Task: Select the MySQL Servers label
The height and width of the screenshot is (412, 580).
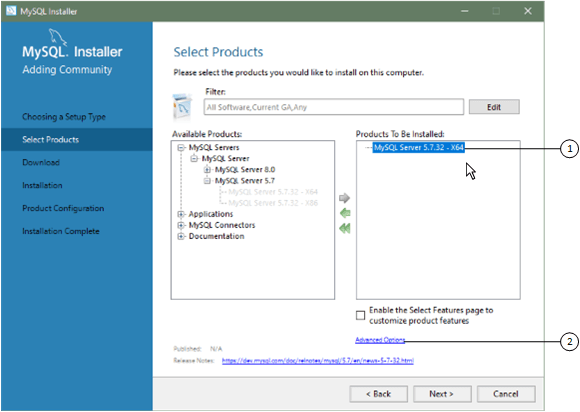Action: click(x=214, y=148)
